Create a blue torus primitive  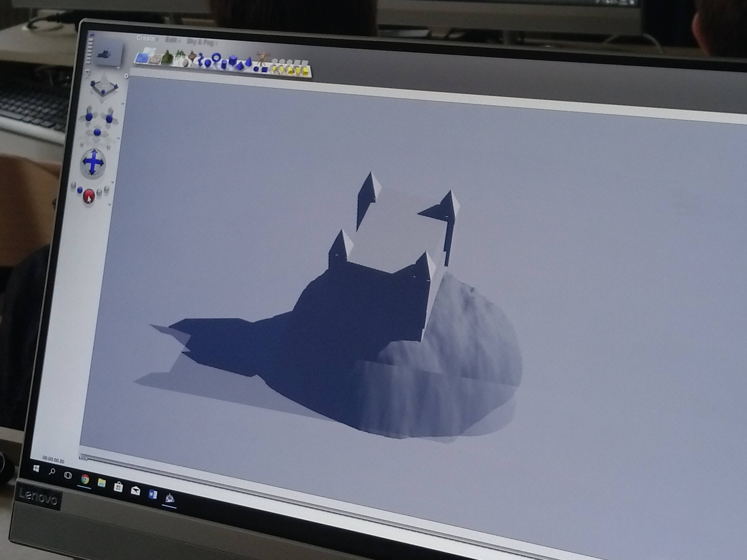(x=216, y=57)
